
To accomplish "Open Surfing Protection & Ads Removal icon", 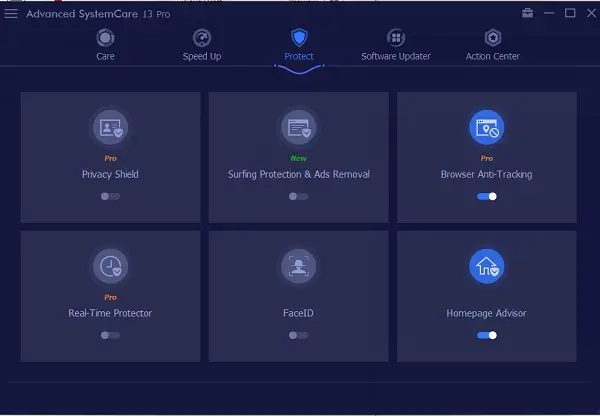I will tap(298, 127).
